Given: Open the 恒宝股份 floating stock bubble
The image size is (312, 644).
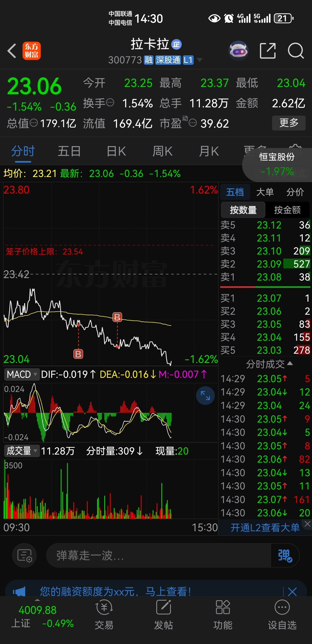Looking at the screenshot, I should [277, 164].
